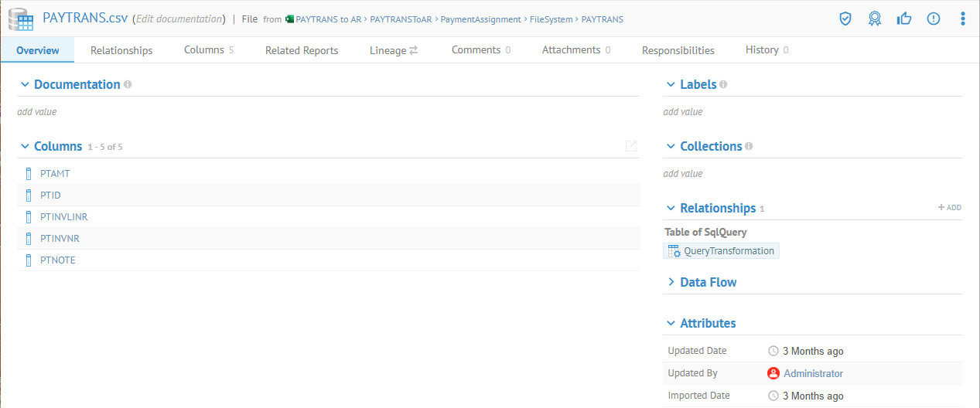Click the Collections info icon
The image size is (980, 408).
749,146
